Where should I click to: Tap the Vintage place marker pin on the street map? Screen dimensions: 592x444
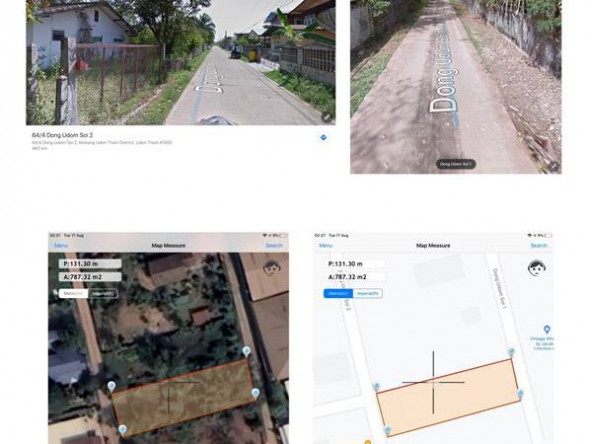click(x=546, y=329)
